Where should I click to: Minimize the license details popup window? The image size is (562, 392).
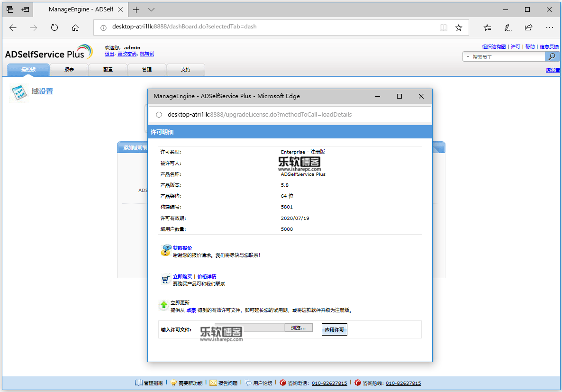tap(378, 96)
